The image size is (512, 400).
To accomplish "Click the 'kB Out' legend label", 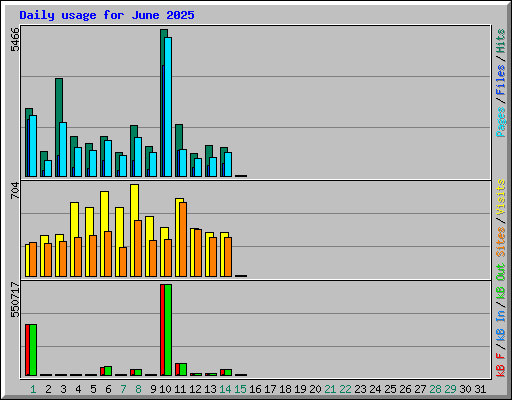I will (x=500, y=282).
